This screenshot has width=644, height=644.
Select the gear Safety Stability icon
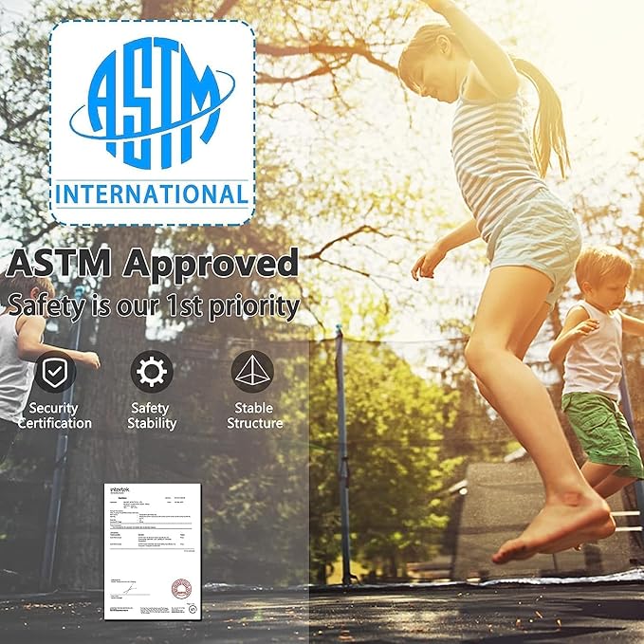pyautogui.click(x=152, y=371)
